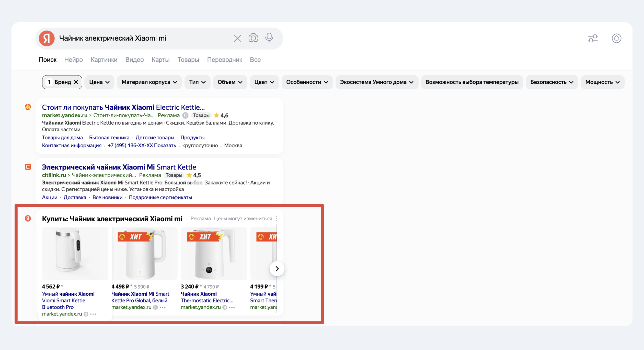Follow the Детские товары sitelink

(x=155, y=138)
